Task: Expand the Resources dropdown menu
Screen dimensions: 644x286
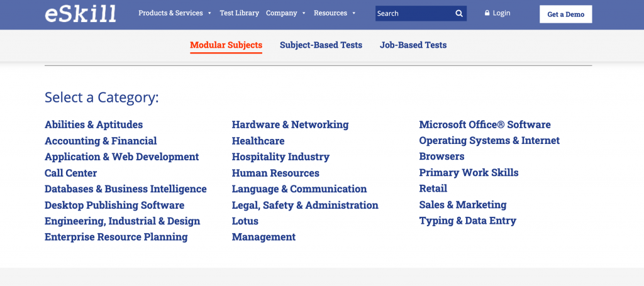Action: point(335,13)
